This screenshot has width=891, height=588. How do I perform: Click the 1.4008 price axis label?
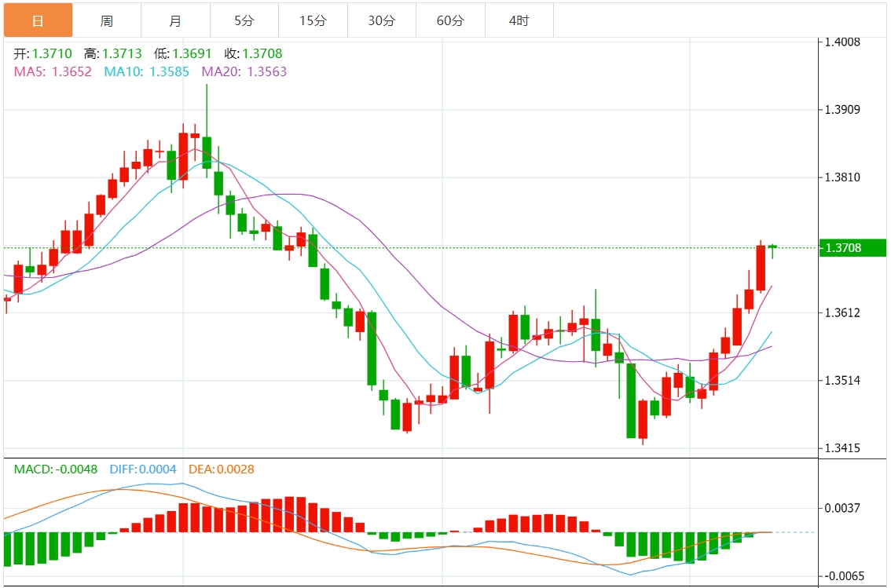coord(843,42)
